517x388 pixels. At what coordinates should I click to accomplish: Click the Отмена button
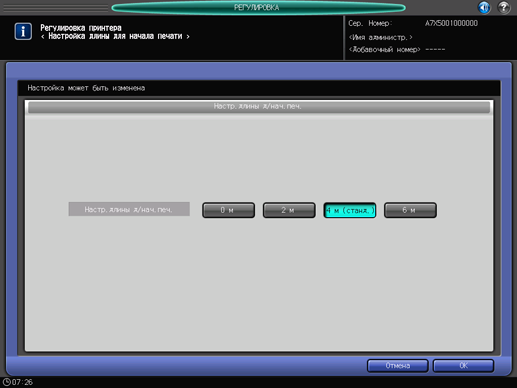(398, 366)
